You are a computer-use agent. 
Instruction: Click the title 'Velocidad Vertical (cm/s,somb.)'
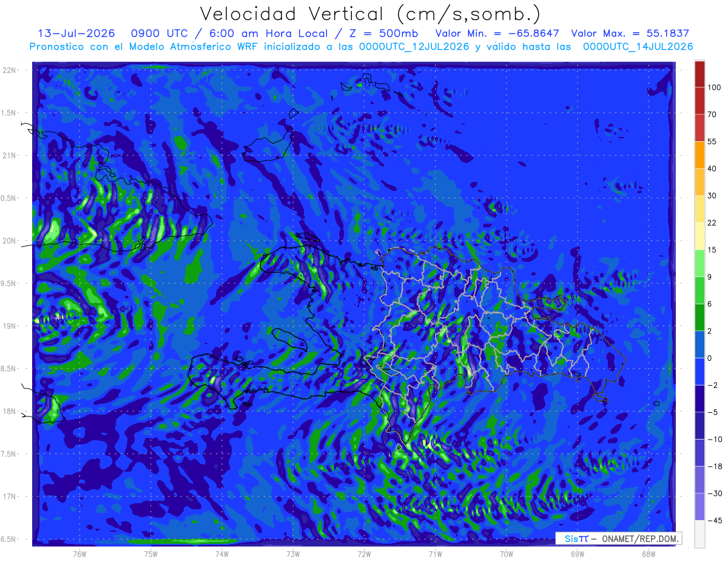(370, 14)
